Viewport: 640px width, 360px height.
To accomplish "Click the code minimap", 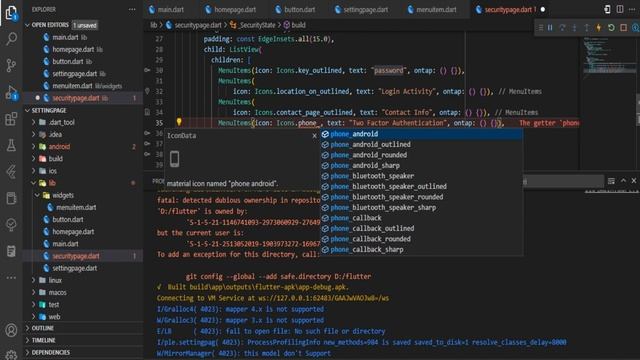I will [x=609, y=57].
